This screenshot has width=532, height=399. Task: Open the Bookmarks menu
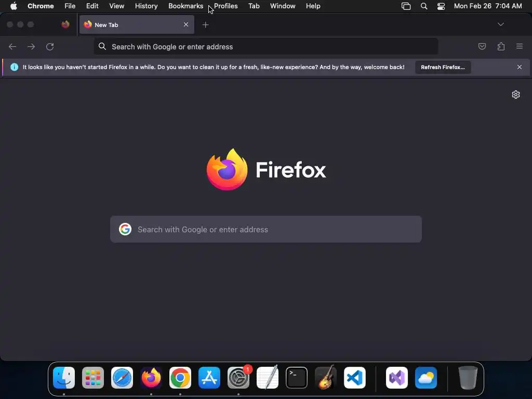coord(185,6)
